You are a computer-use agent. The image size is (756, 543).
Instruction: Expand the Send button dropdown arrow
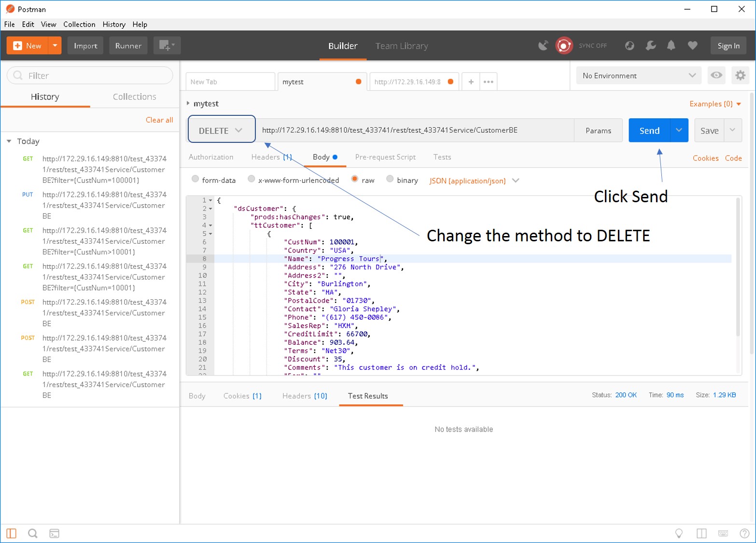pos(679,130)
